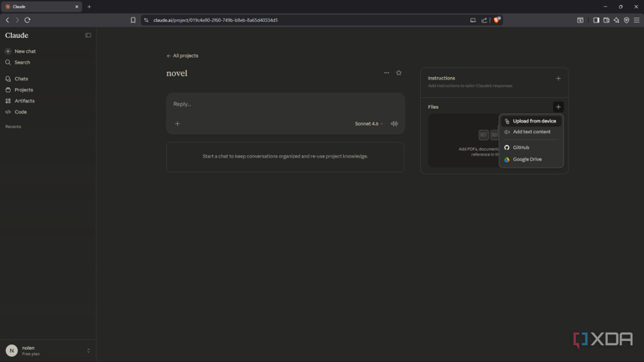Open the Sonnet 4.6 model selector

(369, 123)
